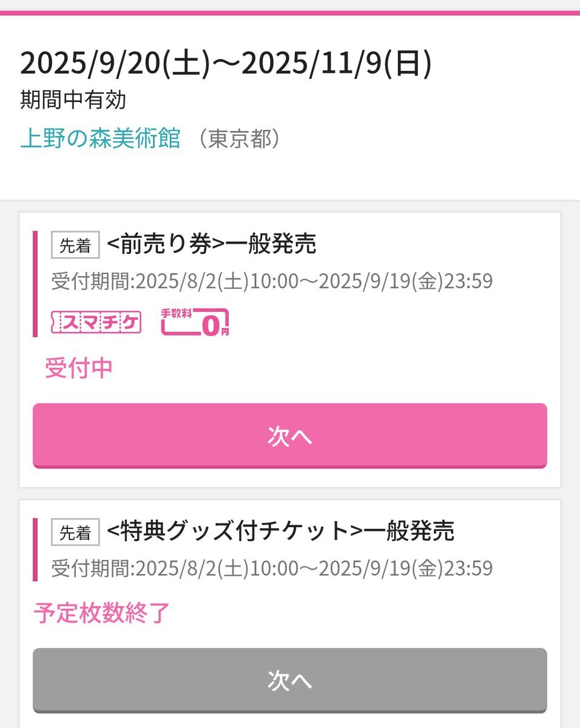Screen dimensions: 580x728
Task: Click the 受付期間 line under 特典グッズ付チケット
Action: pos(272,568)
